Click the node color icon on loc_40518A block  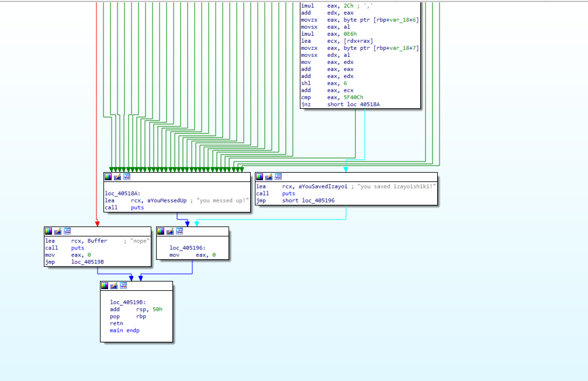point(108,177)
